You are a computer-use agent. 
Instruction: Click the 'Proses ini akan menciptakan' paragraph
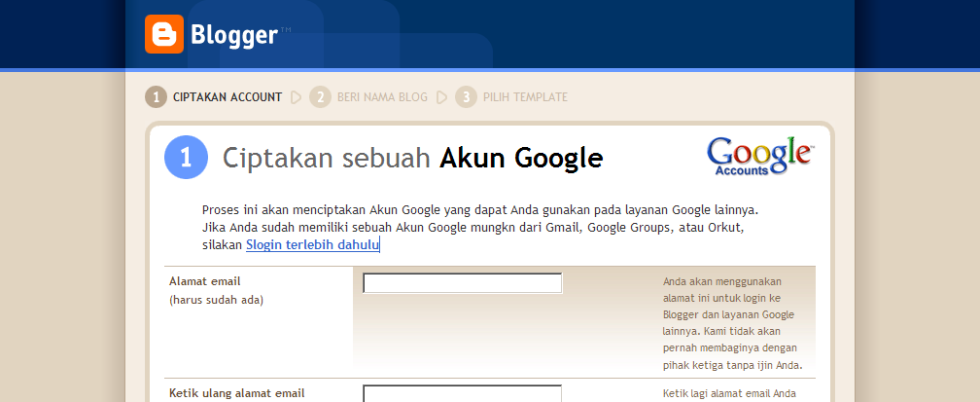point(480,227)
